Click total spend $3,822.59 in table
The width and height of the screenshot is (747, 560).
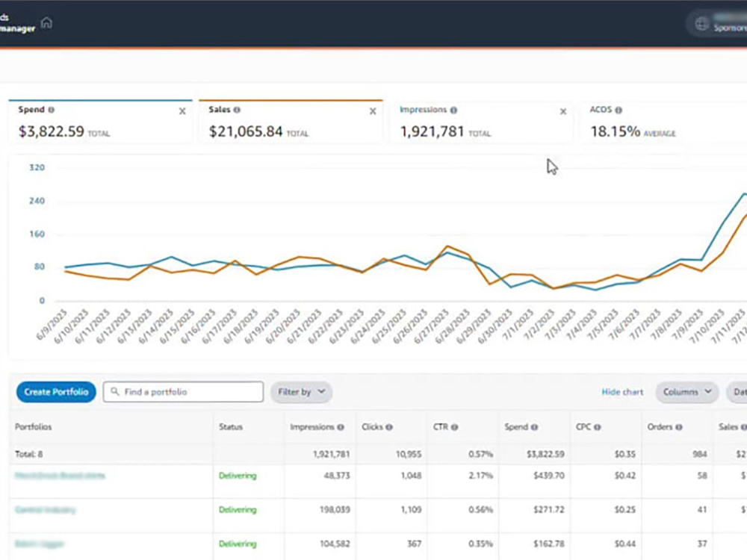545,454
